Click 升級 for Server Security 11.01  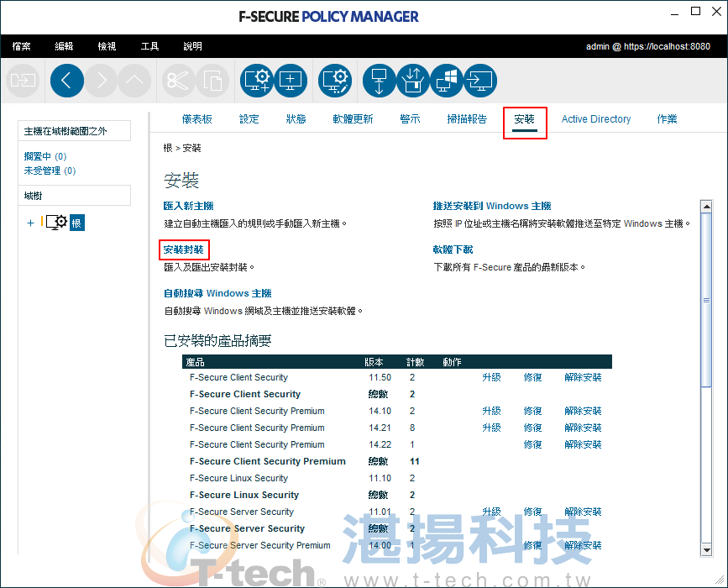(492, 512)
